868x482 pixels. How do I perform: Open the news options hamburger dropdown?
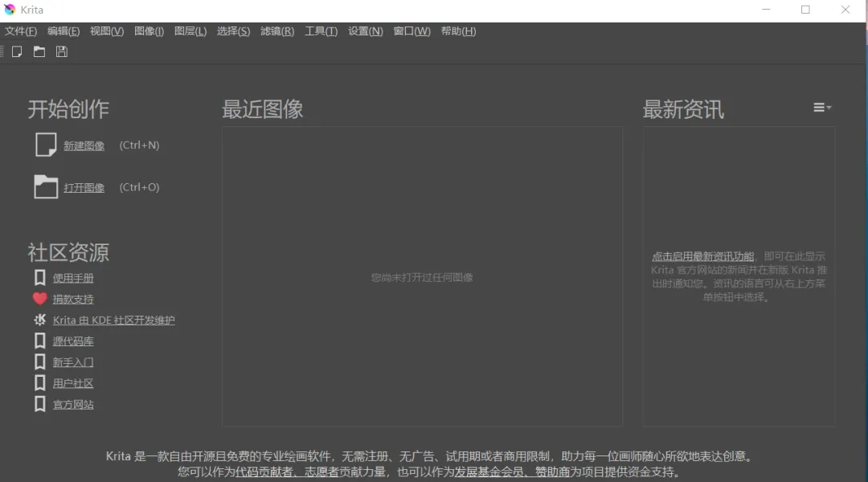(822, 108)
